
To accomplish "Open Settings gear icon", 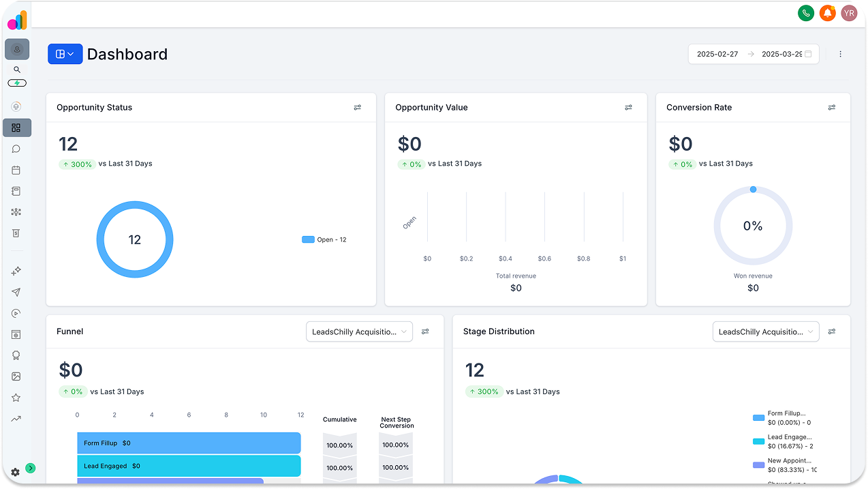I will [x=15, y=472].
